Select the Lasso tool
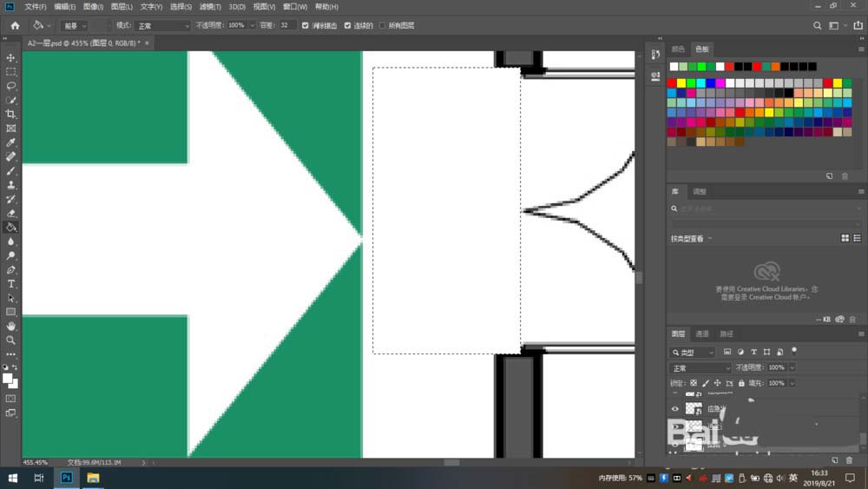 click(x=11, y=86)
